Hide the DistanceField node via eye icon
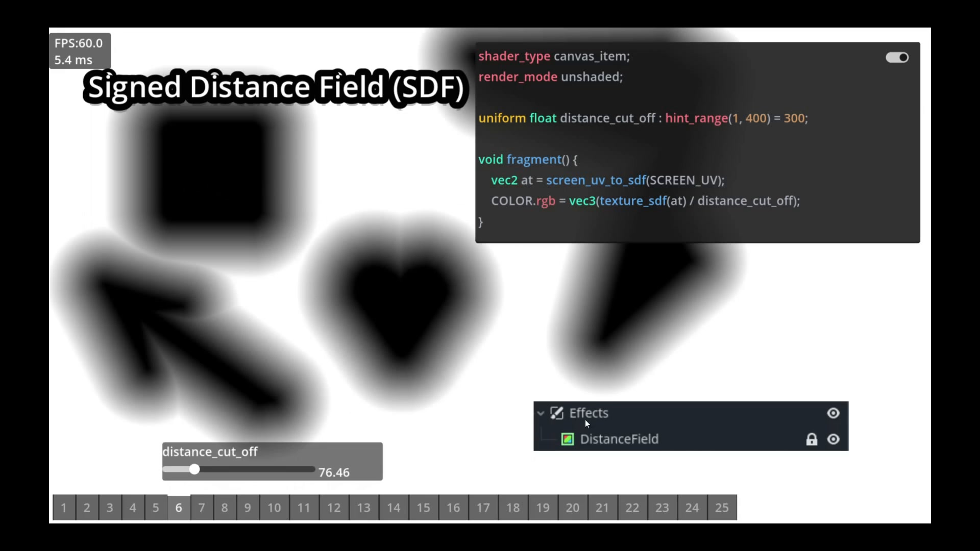 tap(833, 439)
